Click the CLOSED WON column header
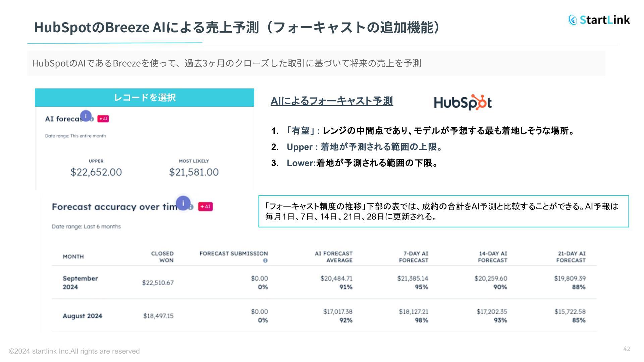Viewport: 644px width, 362px height. (x=162, y=257)
